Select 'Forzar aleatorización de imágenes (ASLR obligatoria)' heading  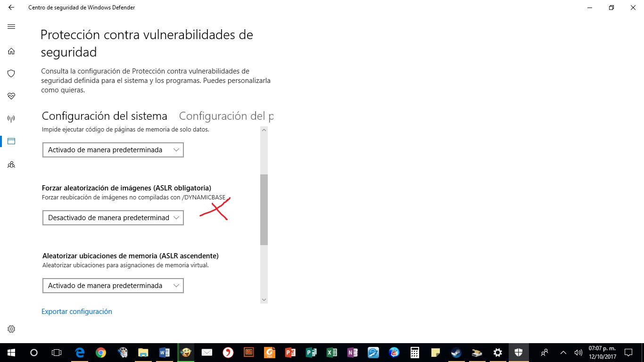tap(126, 188)
